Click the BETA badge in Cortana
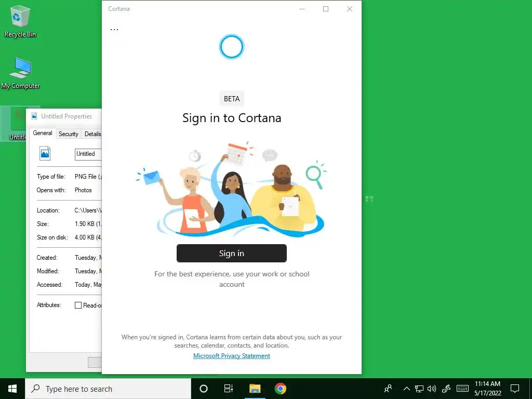 pyautogui.click(x=232, y=99)
